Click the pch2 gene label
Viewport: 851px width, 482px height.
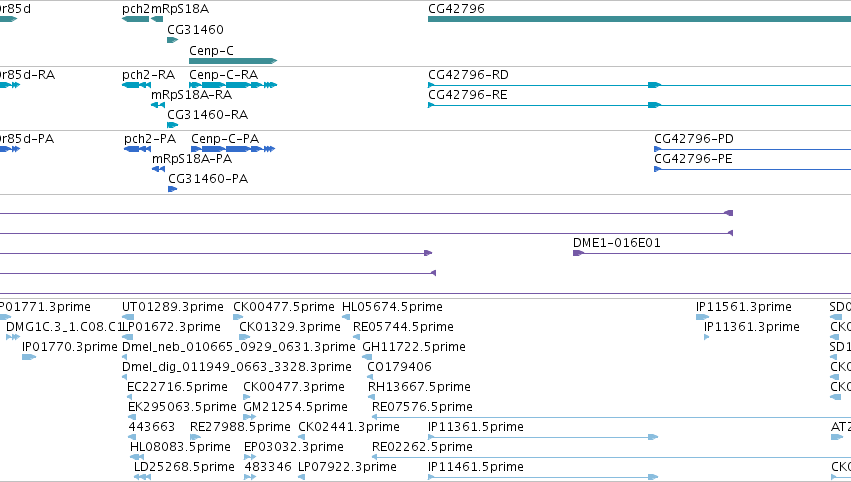136,9
